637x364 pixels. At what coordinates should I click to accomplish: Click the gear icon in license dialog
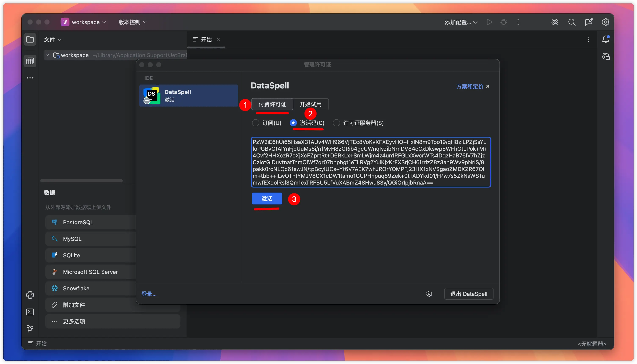coord(429,294)
